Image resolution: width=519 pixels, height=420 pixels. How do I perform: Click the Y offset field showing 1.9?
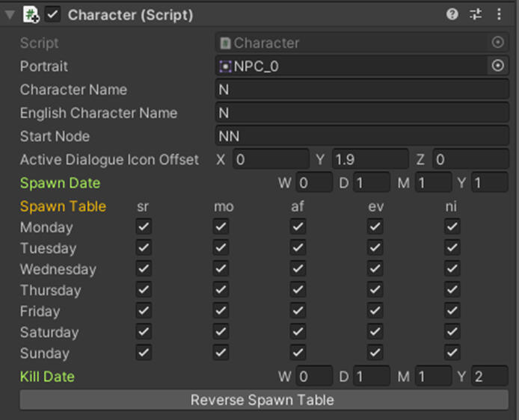pos(370,159)
